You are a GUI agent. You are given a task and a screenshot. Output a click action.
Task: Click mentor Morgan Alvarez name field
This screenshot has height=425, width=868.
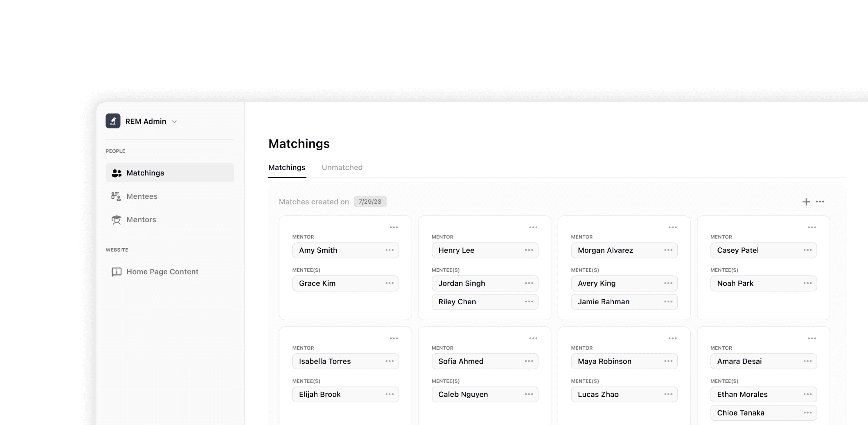605,250
